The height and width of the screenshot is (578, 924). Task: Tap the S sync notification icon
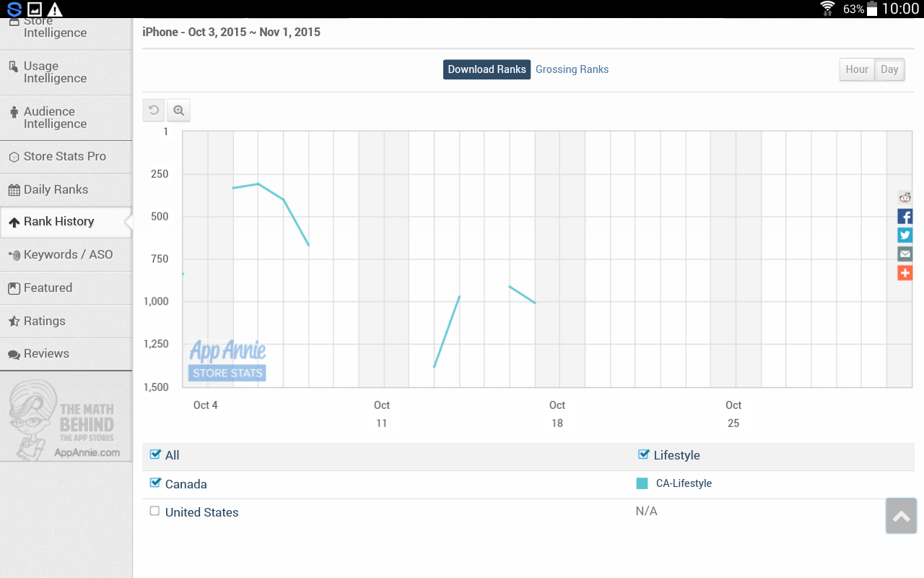point(14,9)
